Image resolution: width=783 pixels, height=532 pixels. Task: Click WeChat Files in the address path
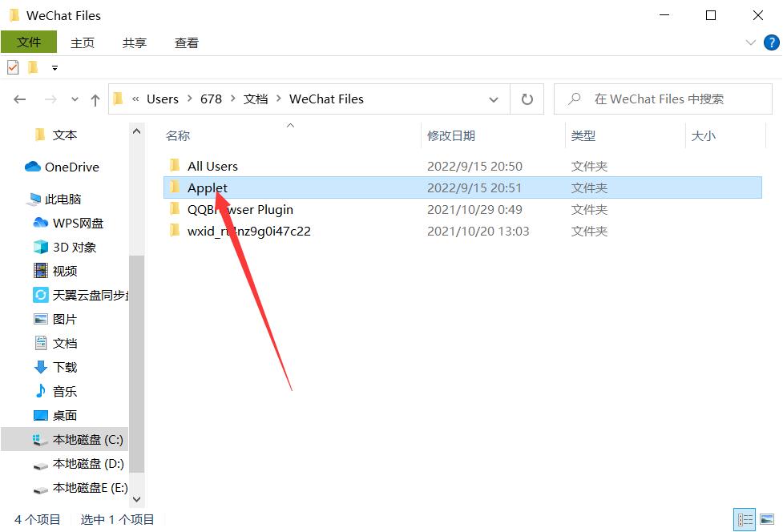(326, 99)
